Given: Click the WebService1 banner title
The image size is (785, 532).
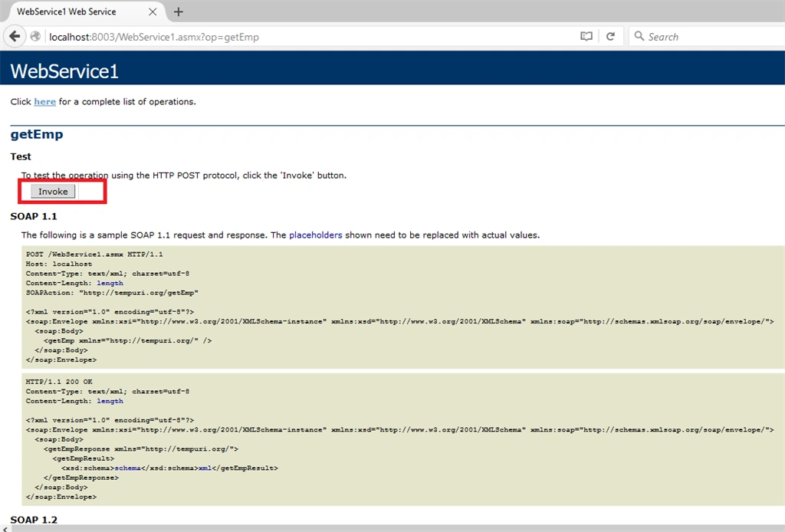Looking at the screenshot, I should click(x=64, y=71).
